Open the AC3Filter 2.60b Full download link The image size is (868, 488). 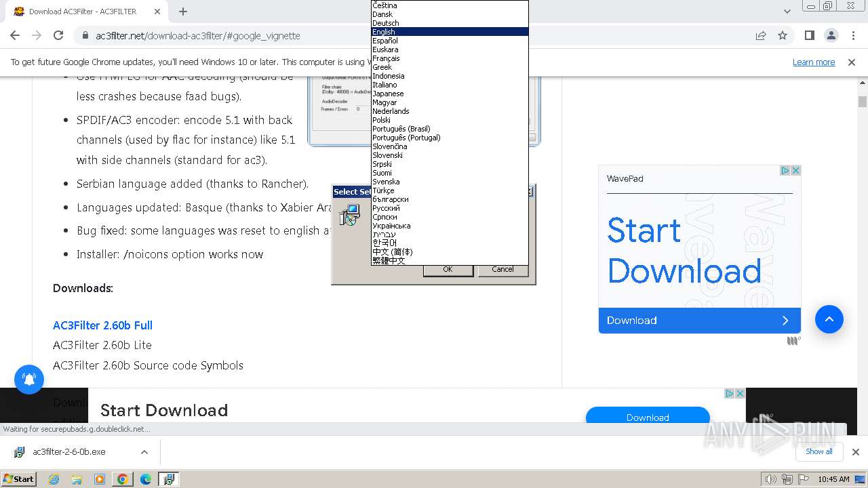click(102, 325)
